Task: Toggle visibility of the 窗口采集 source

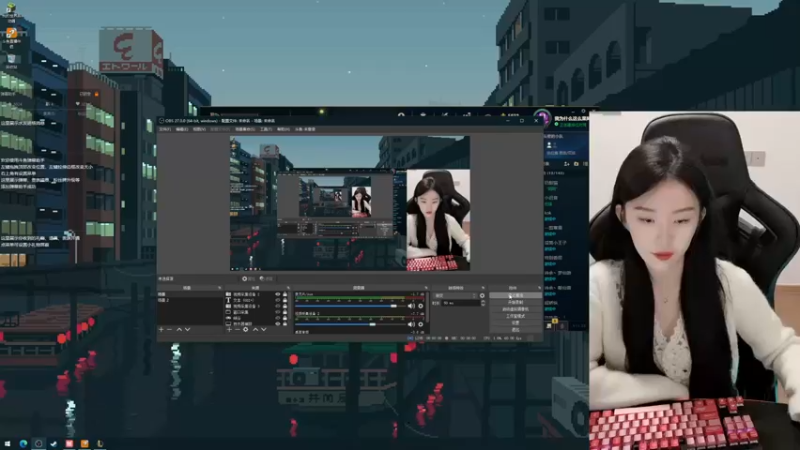Action: pos(278,312)
